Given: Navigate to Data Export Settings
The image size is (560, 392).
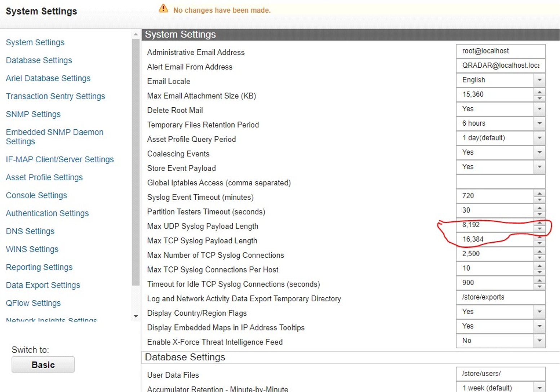Looking at the screenshot, I should 43,285.
